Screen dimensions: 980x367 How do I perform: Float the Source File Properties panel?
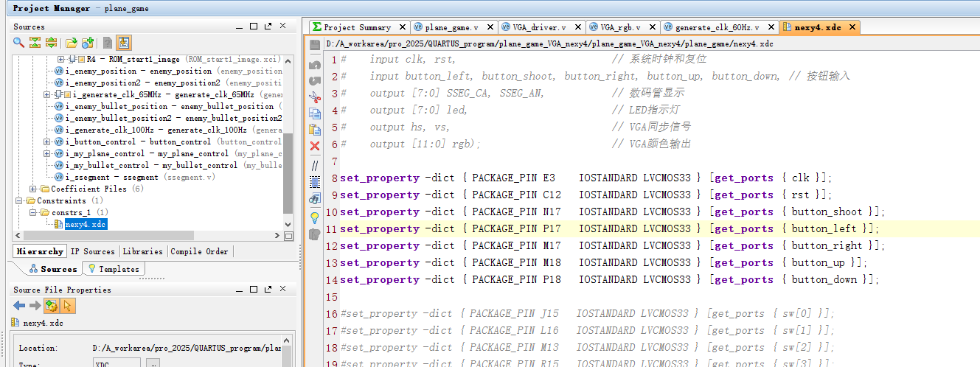(268, 290)
